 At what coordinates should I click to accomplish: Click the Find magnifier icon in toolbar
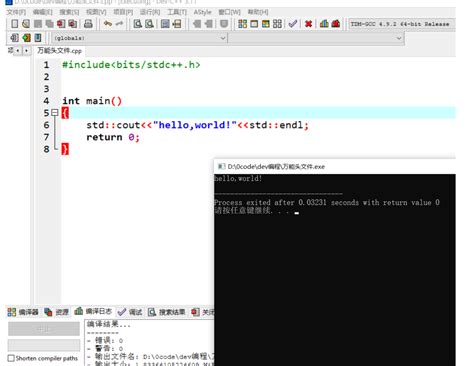point(137,24)
